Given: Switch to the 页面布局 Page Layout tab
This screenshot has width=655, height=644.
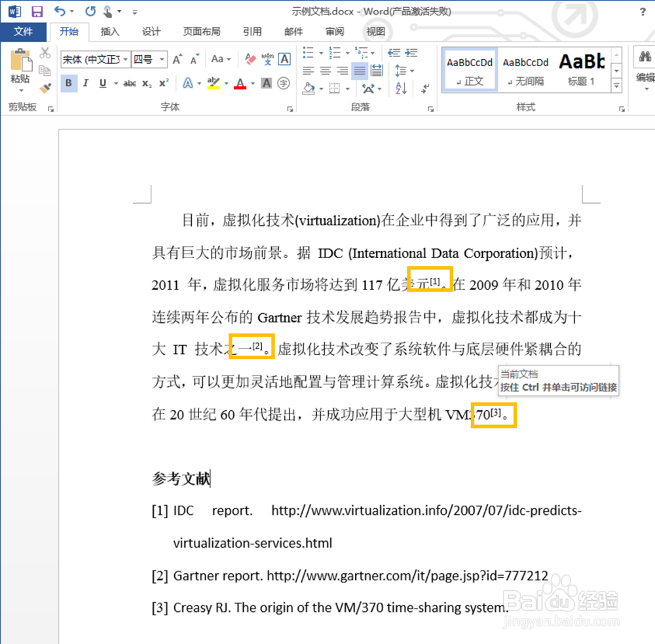Looking at the screenshot, I should (202, 31).
